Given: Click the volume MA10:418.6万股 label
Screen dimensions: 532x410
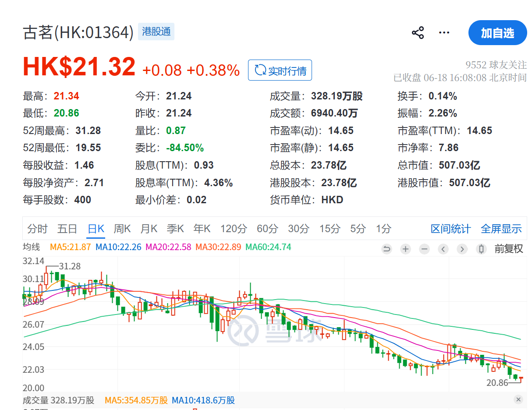Looking at the screenshot, I should (203, 400).
